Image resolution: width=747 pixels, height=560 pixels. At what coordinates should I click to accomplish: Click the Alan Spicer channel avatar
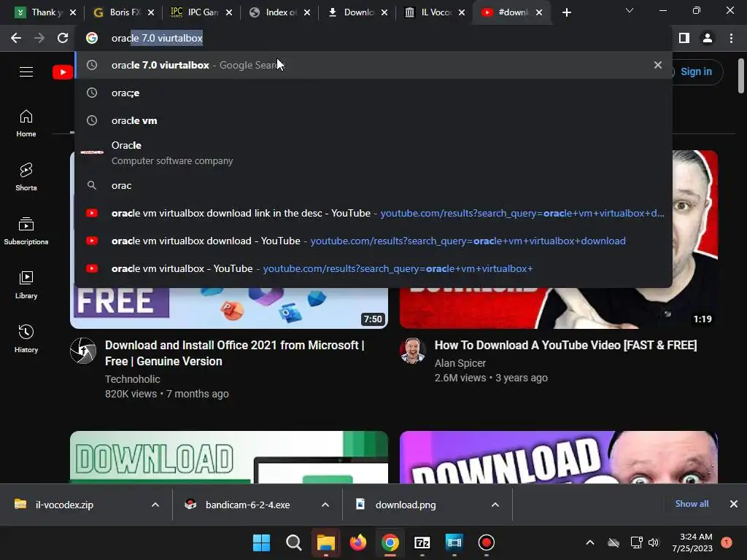pyautogui.click(x=413, y=351)
